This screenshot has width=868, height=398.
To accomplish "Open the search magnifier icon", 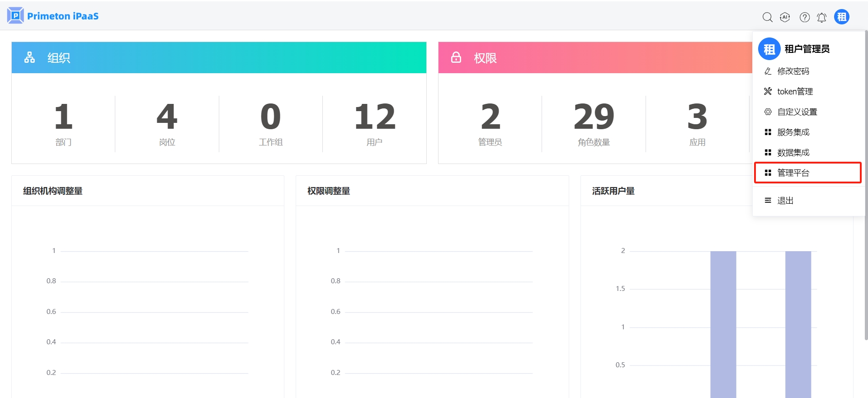I will (767, 17).
